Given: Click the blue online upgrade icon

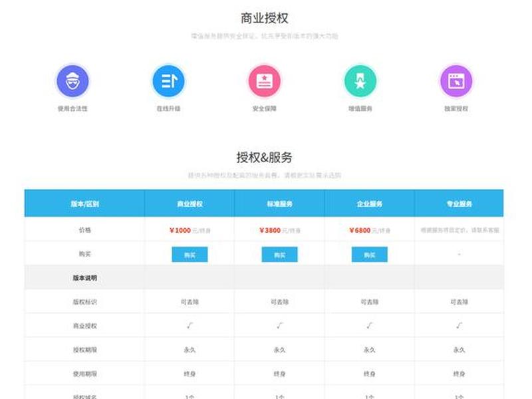Looking at the screenshot, I should point(168,81).
